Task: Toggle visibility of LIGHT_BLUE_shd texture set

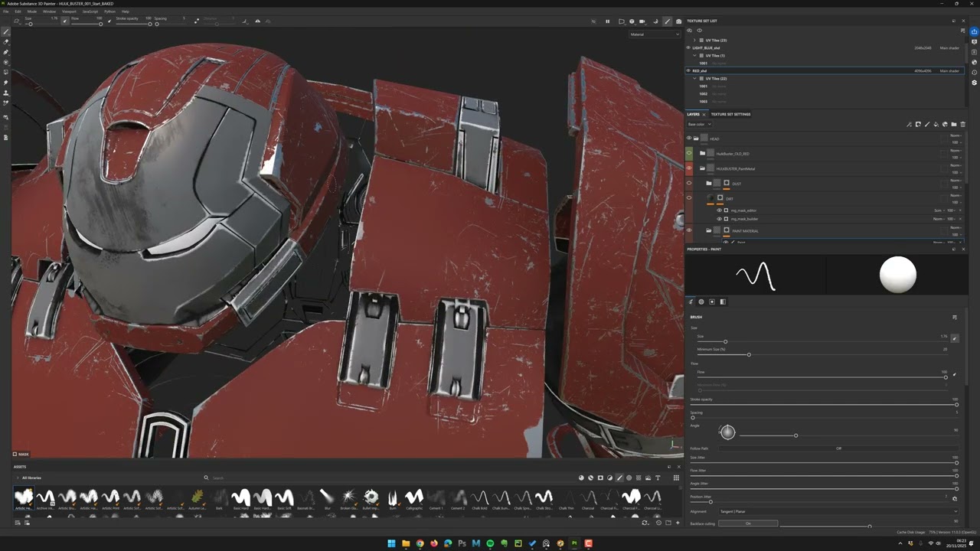Action: pyautogui.click(x=689, y=47)
